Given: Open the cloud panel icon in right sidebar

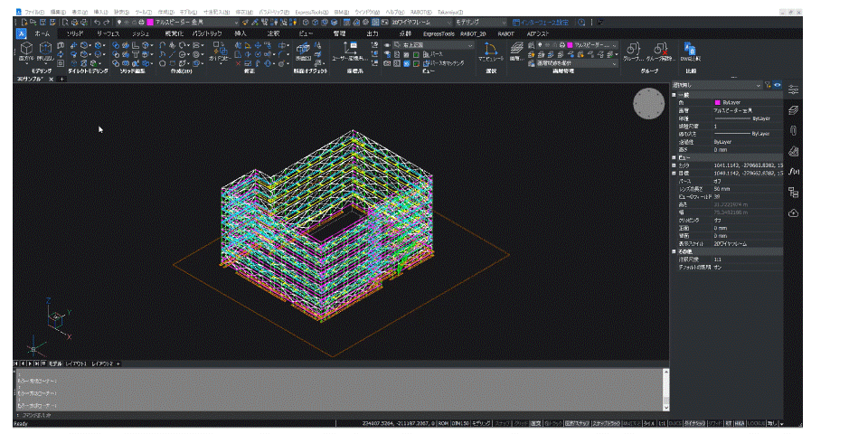Looking at the screenshot, I should (793, 213).
